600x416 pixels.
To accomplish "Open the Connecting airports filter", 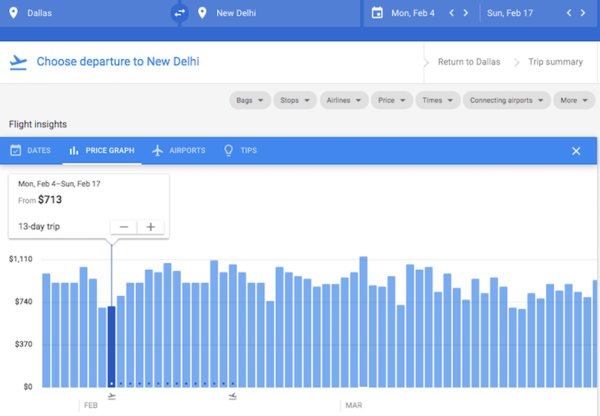I will (x=509, y=100).
